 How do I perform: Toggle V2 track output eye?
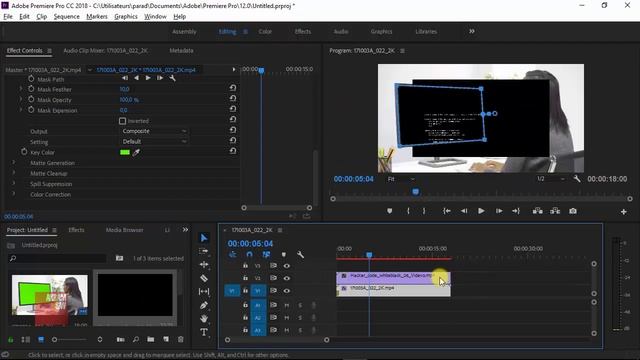pyautogui.click(x=287, y=278)
